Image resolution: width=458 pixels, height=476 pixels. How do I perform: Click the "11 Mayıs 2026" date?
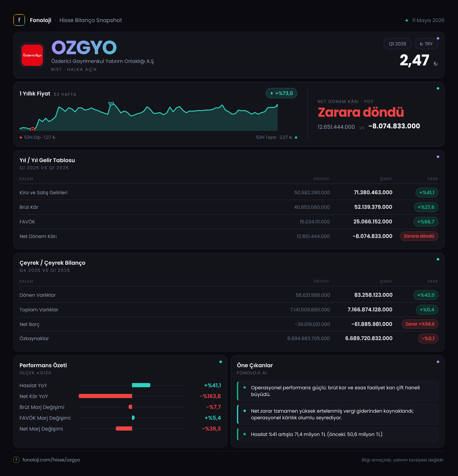[428, 20]
